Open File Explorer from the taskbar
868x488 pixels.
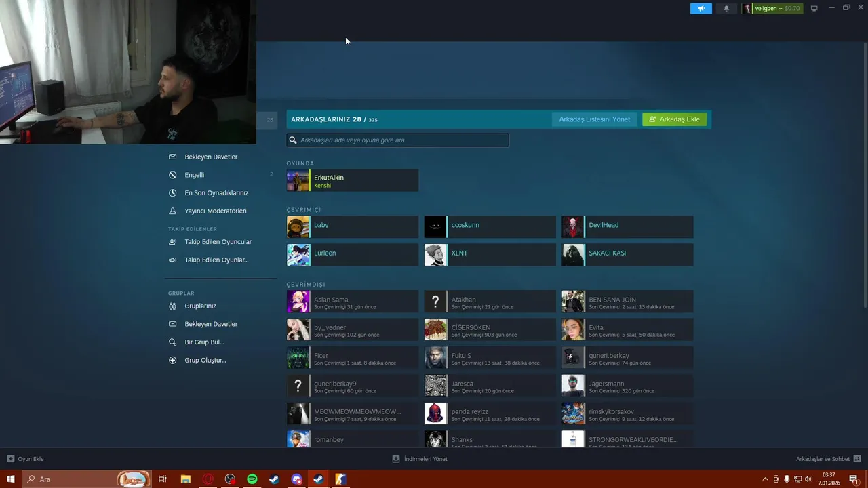click(x=185, y=479)
